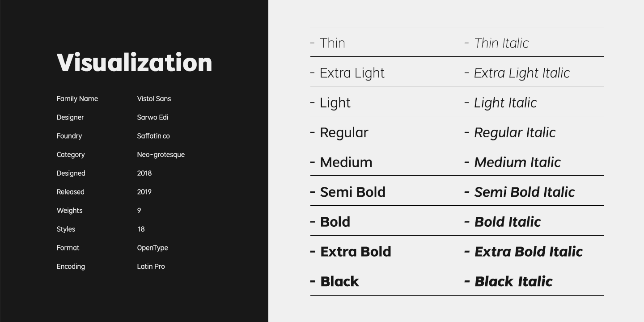Select the Vistol Sans family name
The height and width of the screenshot is (322, 644).
(x=154, y=99)
